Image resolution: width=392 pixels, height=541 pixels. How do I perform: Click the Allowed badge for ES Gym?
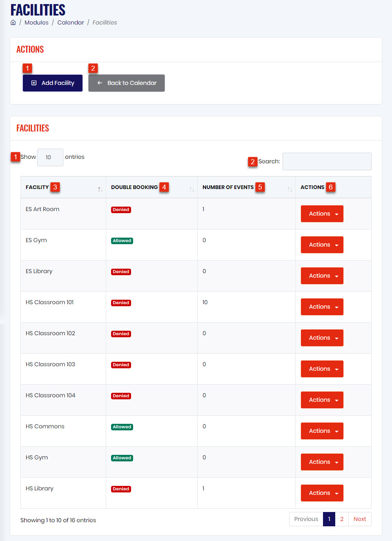pos(122,241)
